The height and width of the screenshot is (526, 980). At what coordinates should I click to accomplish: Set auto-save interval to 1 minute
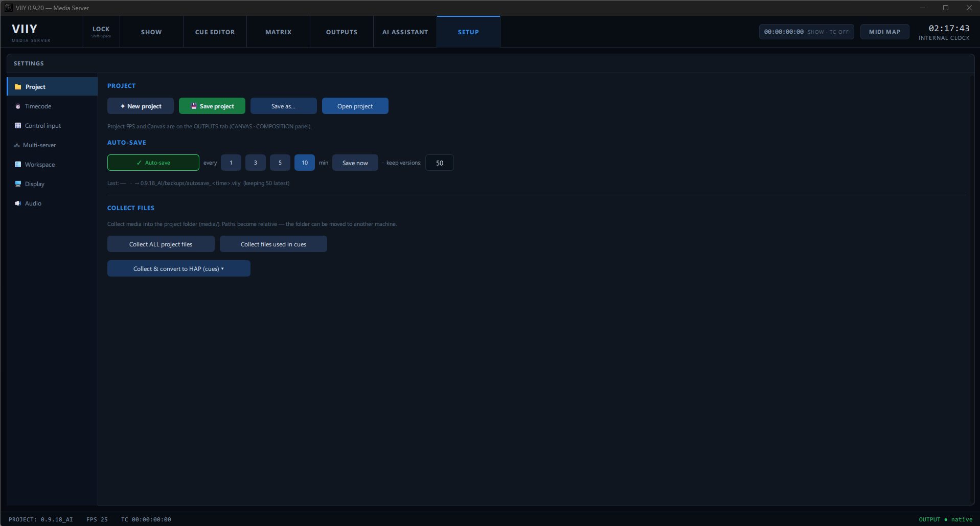tap(231, 163)
